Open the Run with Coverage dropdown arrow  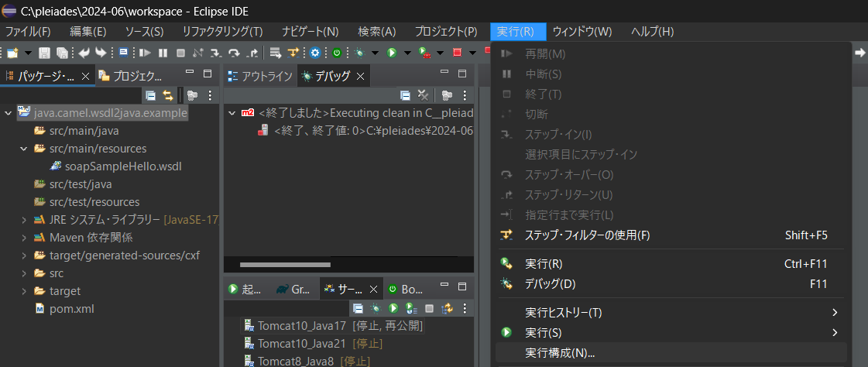pyautogui.click(x=440, y=53)
